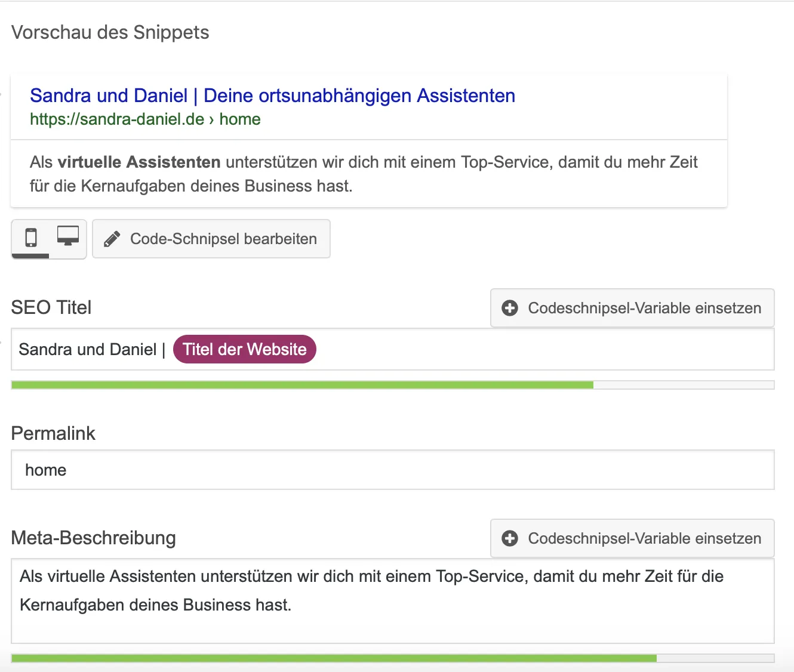Viewport: 794px width, 672px height.
Task: Click the SEO title length progress bar
Action: (x=393, y=385)
